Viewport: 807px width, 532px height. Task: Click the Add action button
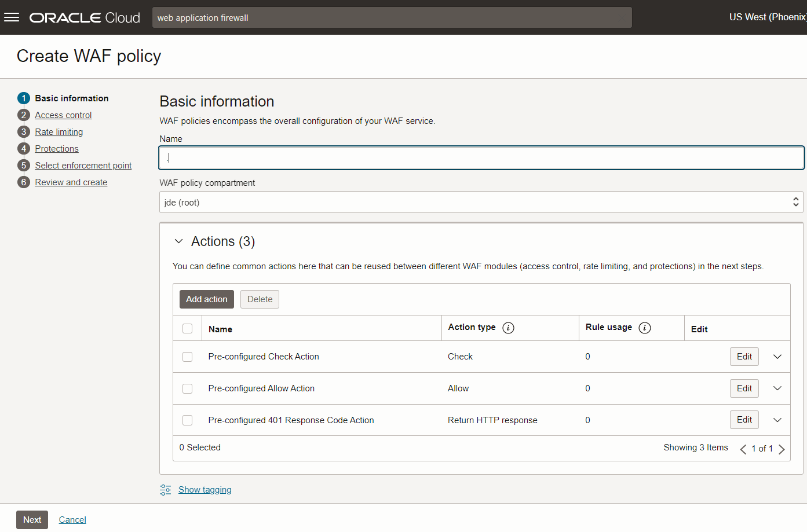pos(206,299)
